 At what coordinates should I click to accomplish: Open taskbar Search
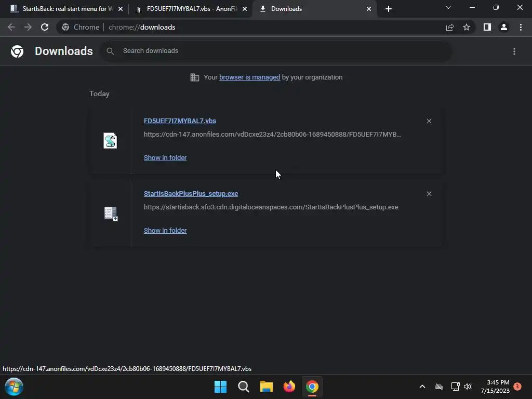pos(243,387)
